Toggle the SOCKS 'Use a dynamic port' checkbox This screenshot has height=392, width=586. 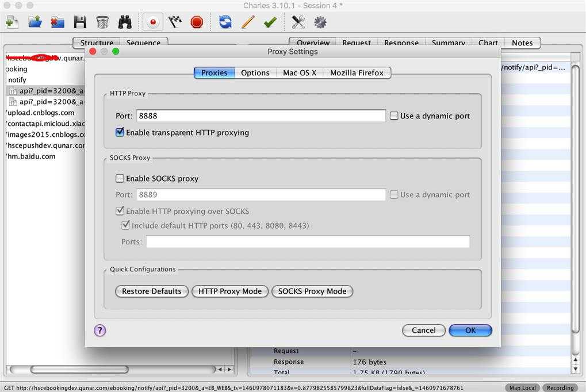pos(394,194)
